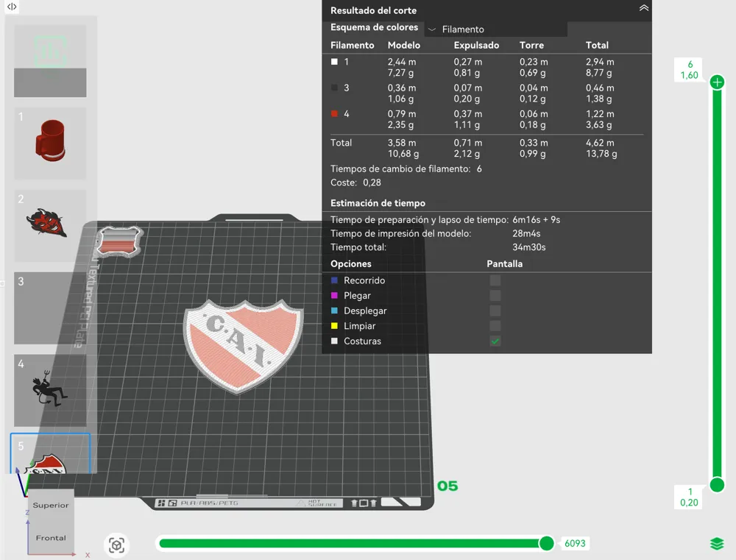Click the Torre column header
Image resolution: width=736 pixels, height=560 pixels.
(x=531, y=45)
